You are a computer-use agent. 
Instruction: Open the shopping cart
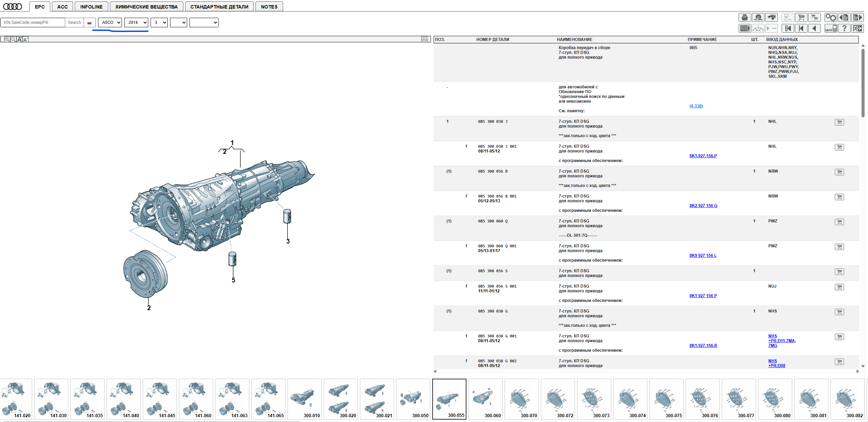coord(801,17)
